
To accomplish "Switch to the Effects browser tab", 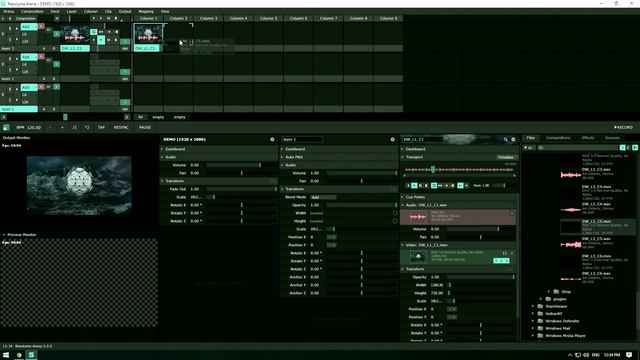I will coord(588,138).
